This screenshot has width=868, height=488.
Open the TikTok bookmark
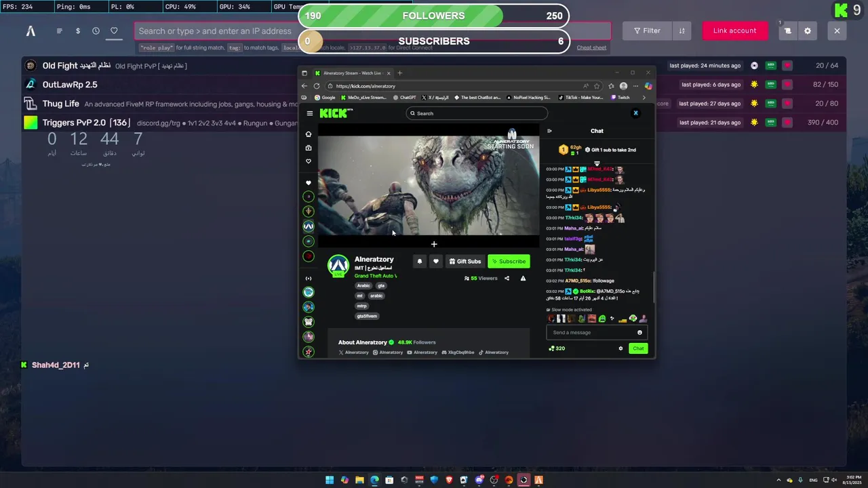pyautogui.click(x=580, y=98)
